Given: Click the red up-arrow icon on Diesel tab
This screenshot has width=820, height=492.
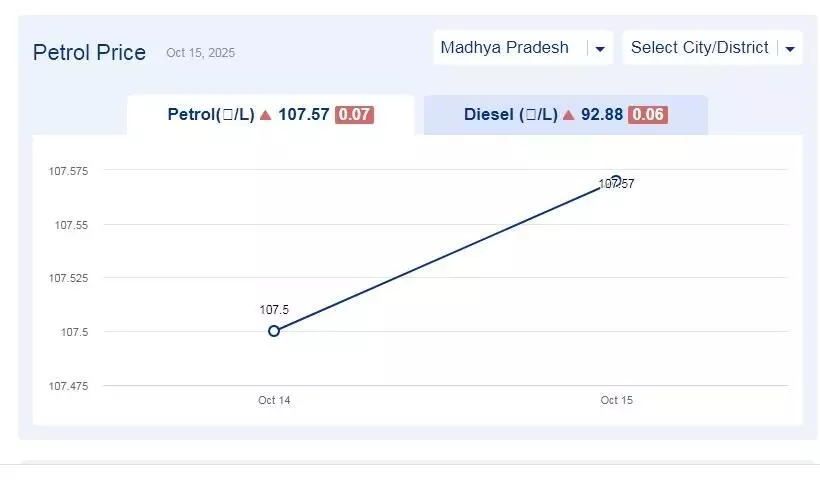Looking at the screenshot, I should point(569,115).
